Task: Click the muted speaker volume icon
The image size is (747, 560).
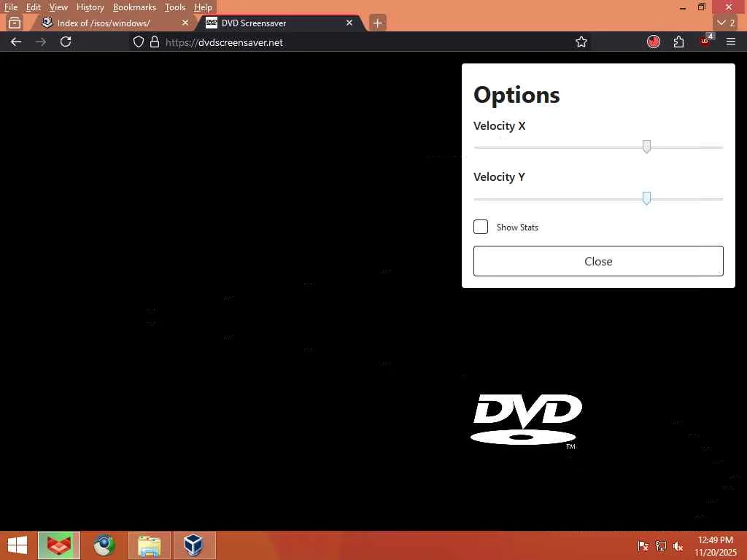Action: pos(678,545)
